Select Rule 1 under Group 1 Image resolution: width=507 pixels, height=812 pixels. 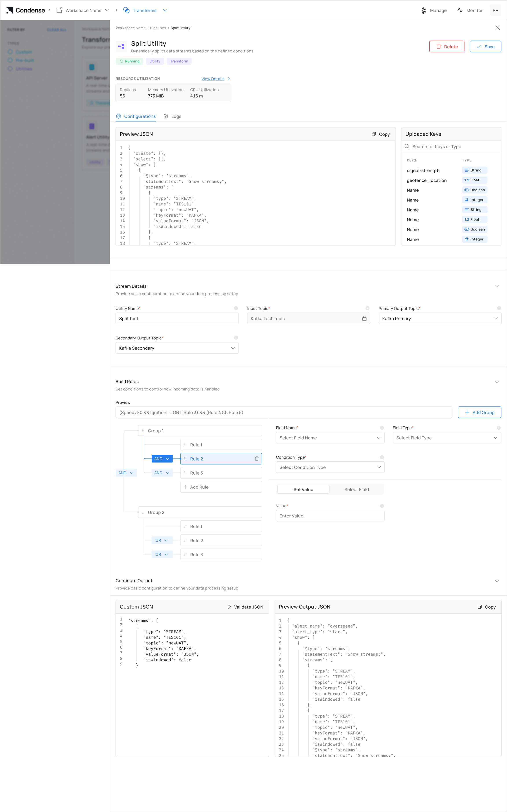[x=221, y=445]
